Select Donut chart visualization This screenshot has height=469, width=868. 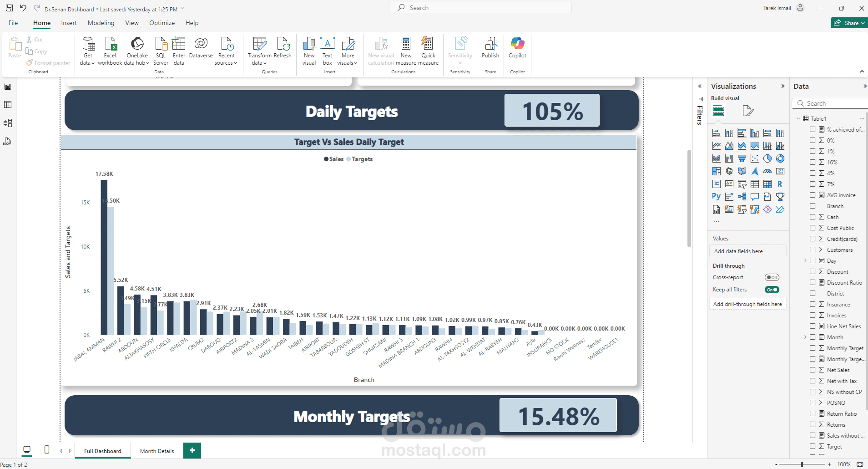click(780, 158)
